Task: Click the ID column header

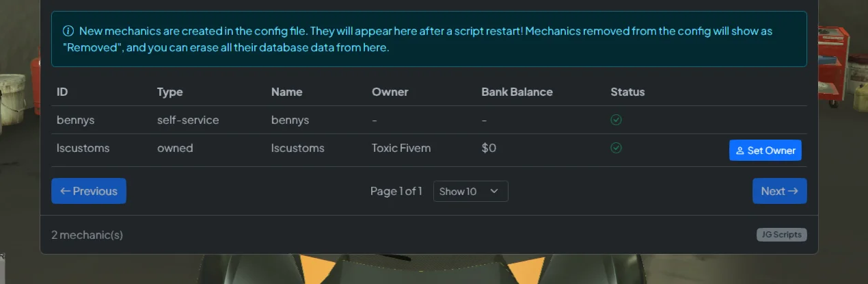Action: click(62, 92)
